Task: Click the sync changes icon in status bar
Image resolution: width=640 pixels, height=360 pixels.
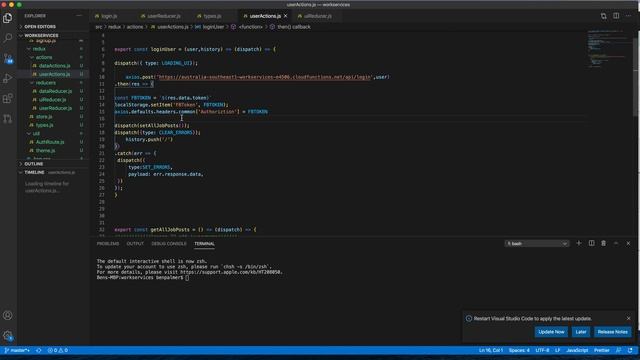Action: [x=39, y=350]
